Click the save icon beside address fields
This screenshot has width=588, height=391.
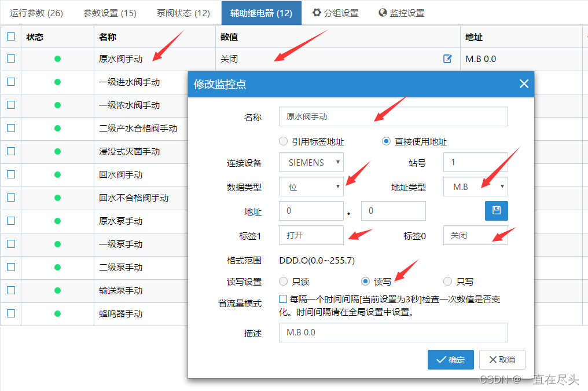pos(496,211)
